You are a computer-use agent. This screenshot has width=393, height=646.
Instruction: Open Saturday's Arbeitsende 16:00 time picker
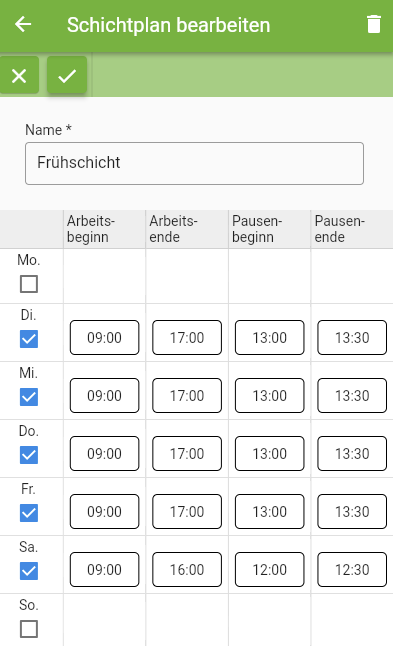point(187,569)
